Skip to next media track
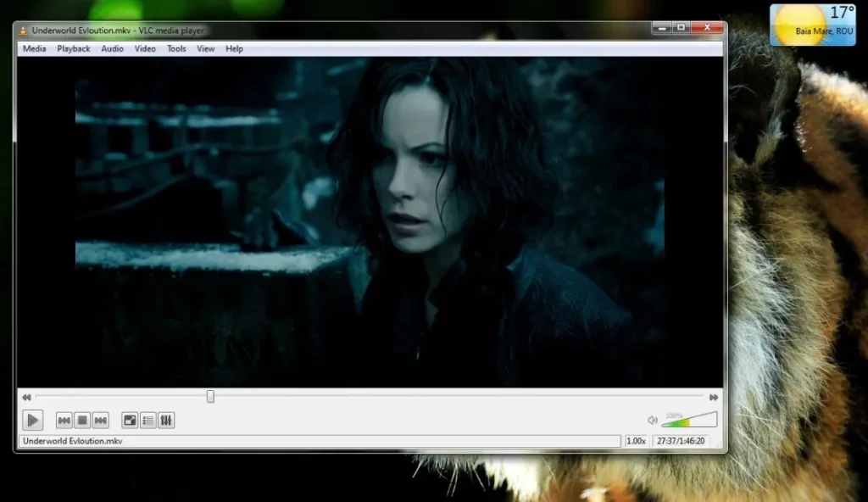This screenshot has height=502, width=868. click(x=101, y=421)
